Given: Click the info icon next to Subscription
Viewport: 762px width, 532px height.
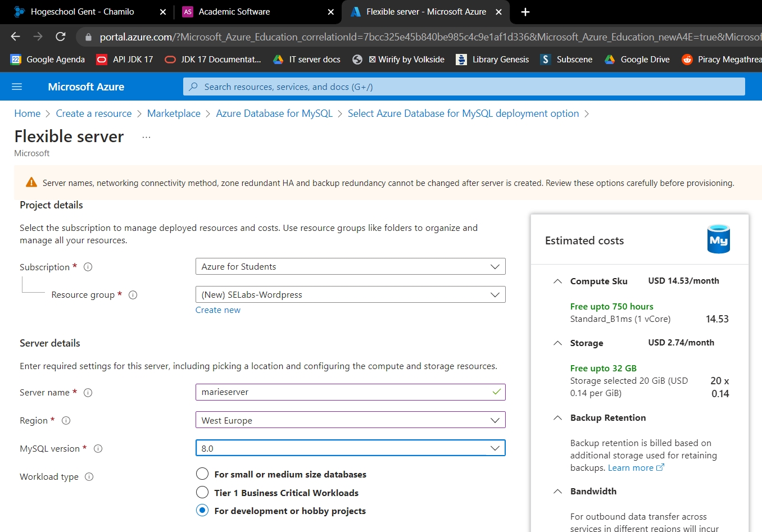Looking at the screenshot, I should pyautogui.click(x=88, y=267).
